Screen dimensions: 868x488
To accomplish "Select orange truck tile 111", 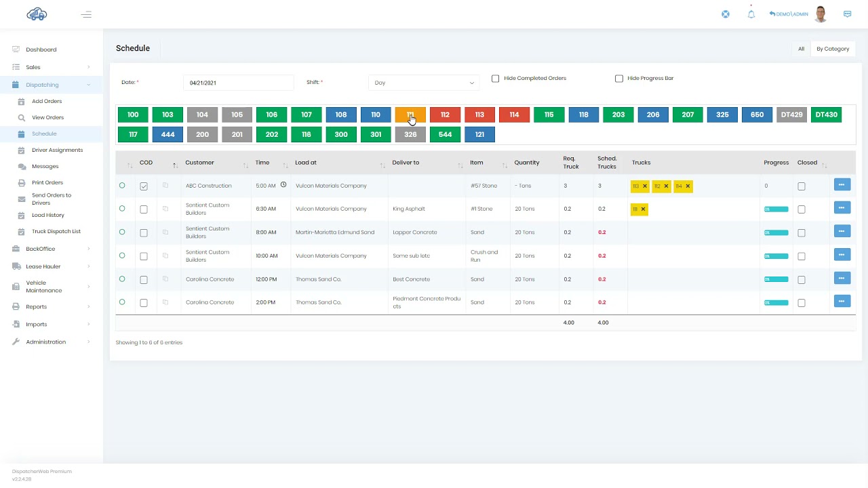I will (x=410, y=115).
